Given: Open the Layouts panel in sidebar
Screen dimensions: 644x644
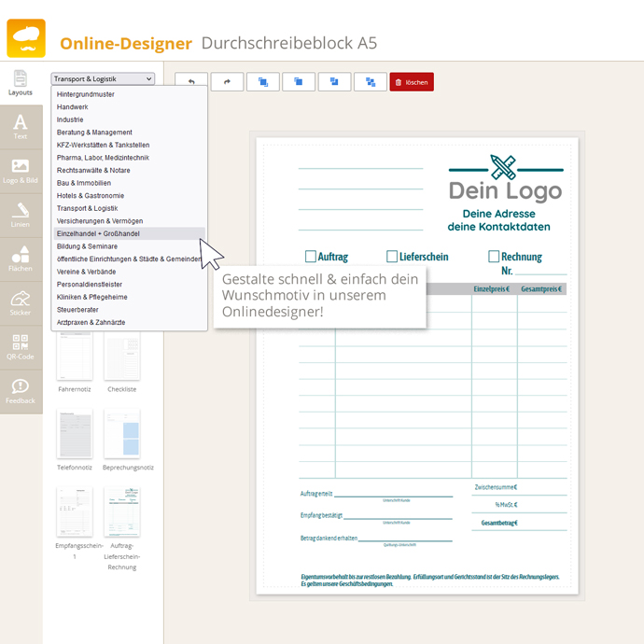Looking at the screenshot, I should (21, 83).
